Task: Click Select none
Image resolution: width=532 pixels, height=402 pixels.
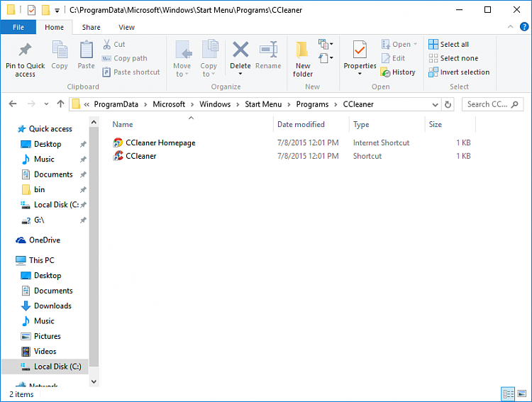Action: click(x=454, y=58)
